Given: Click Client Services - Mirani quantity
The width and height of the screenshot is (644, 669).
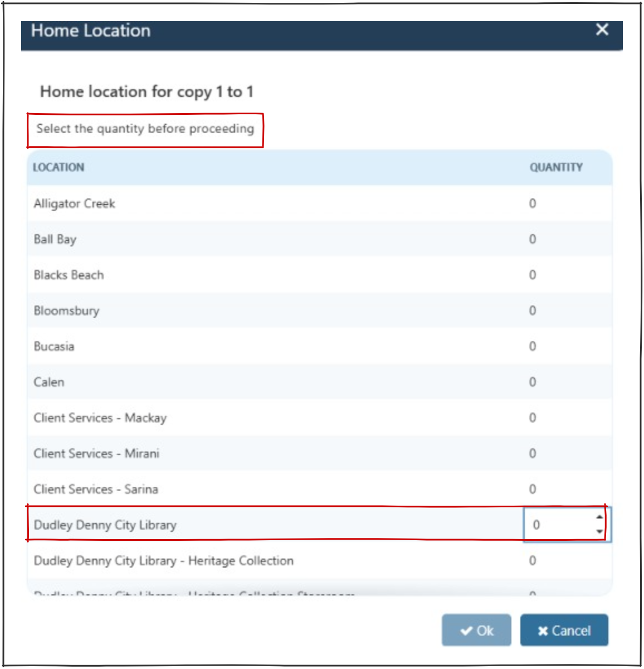Looking at the screenshot, I should pyautogui.click(x=533, y=453).
